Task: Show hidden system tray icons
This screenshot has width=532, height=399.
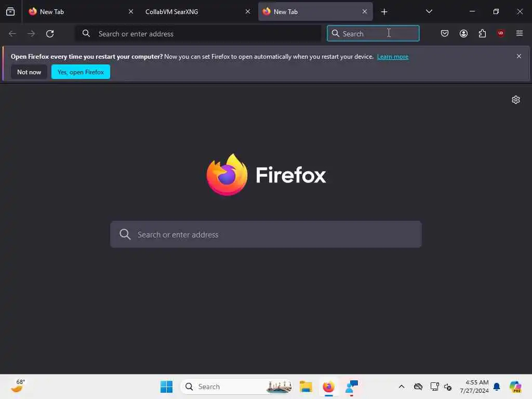Action: 402,387
